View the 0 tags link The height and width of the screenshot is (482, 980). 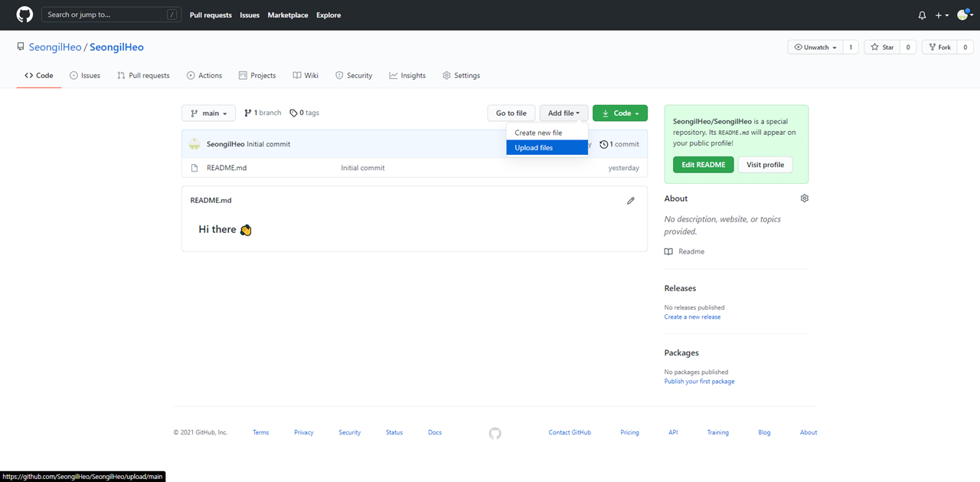click(x=305, y=113)
